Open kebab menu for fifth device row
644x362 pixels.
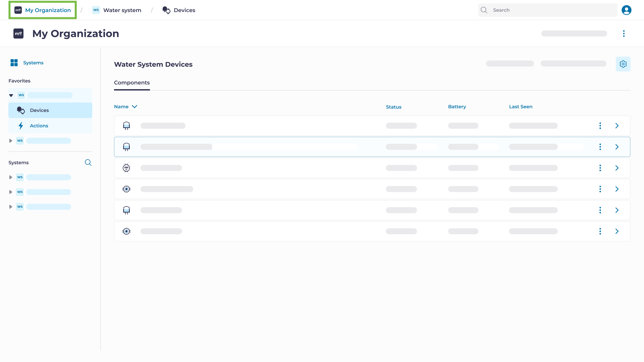tap(600, 210)
